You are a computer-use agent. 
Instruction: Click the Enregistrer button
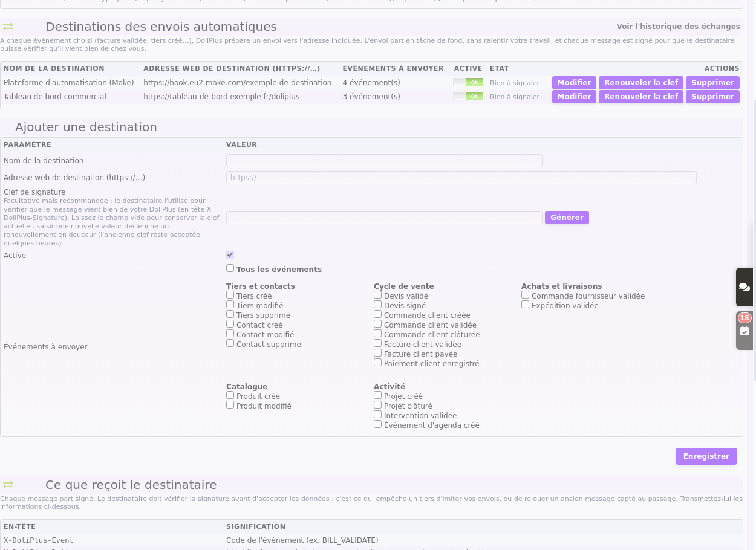pos(706,456)
